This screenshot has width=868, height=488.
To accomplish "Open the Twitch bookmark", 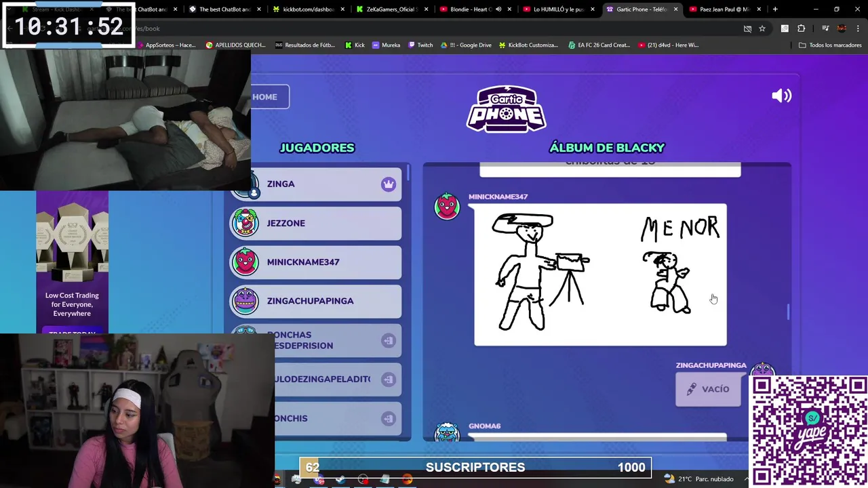I will point(420,45).
